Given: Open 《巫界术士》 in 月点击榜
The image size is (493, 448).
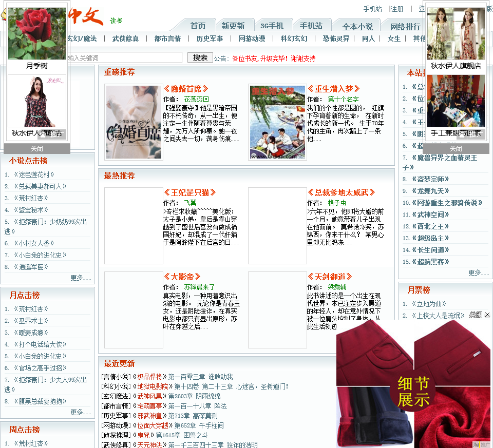Looking at the screenshot, I should click(x=31, y=321).
